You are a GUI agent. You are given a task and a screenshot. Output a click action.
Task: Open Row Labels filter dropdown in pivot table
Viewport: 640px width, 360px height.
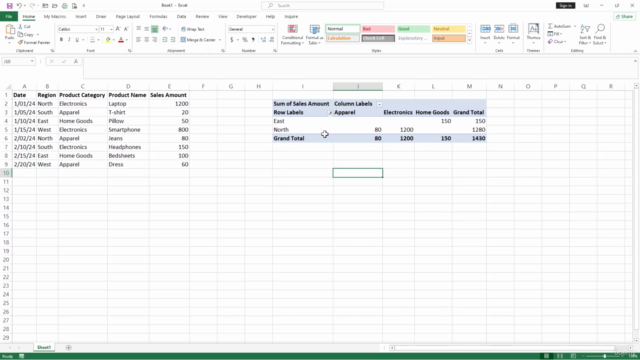[330, 113]
